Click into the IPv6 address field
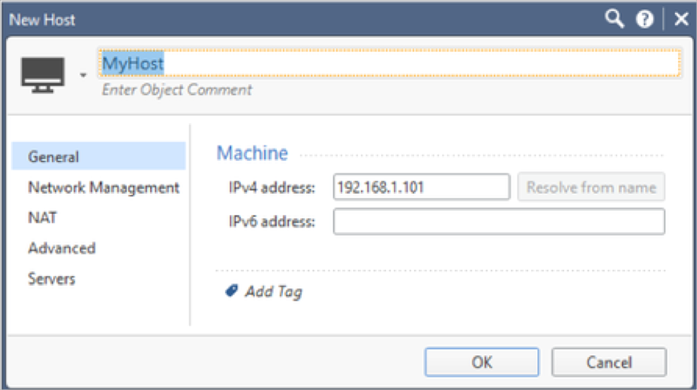Screen dimensions: 697x390 coord(499,221)
